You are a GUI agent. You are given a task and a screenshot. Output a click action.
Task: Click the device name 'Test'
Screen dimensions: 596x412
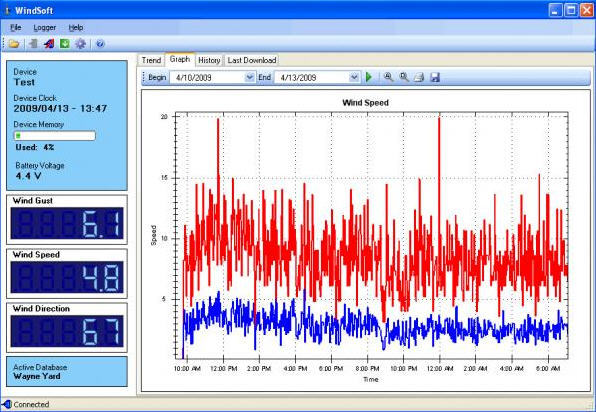[24, 82]
